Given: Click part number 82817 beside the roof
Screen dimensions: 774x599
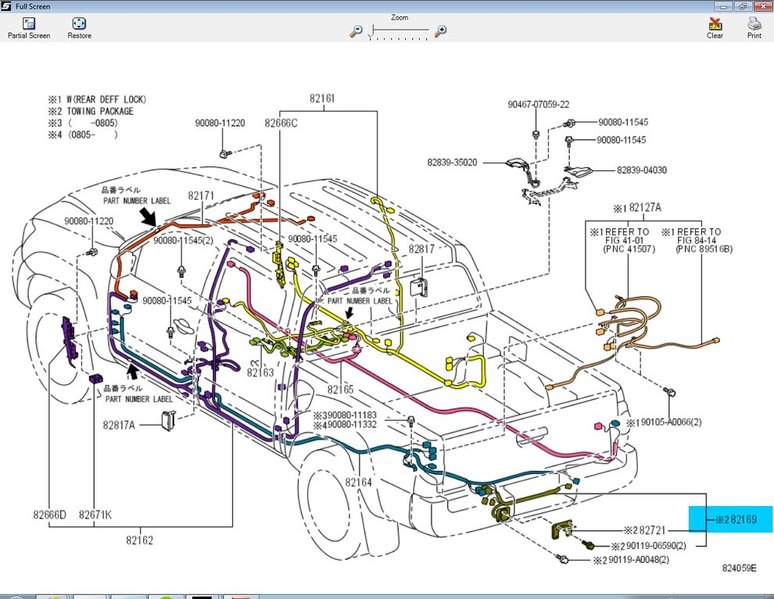Looking at the screenshot, I should tap(422, 249).
